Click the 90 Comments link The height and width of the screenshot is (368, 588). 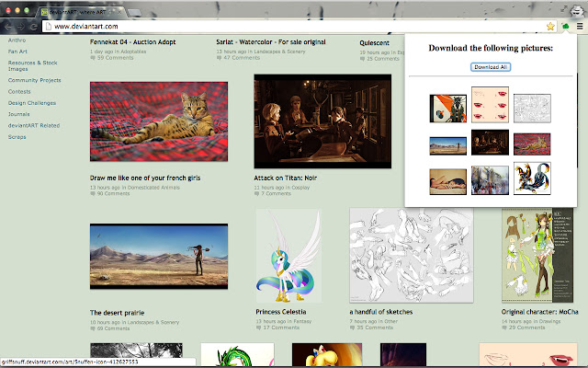click(x=113, y=194)
